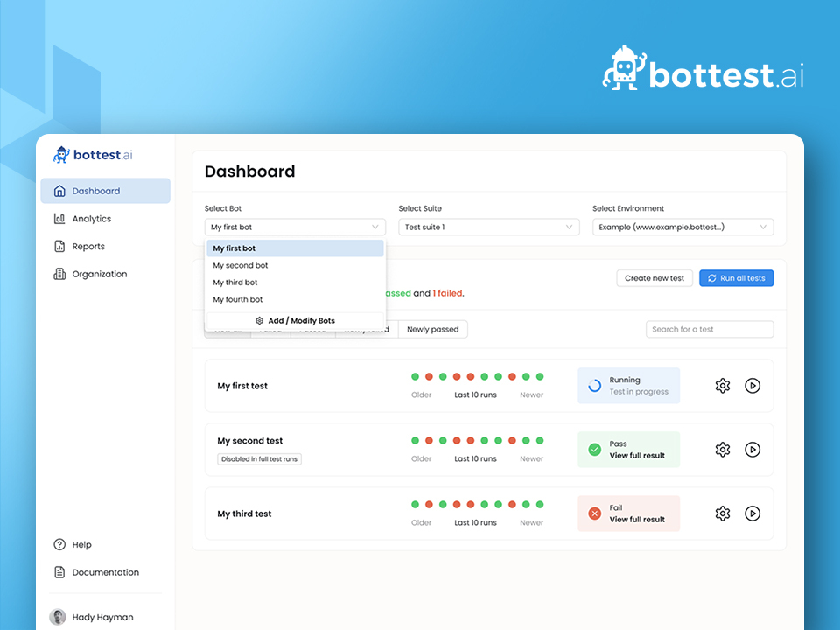Select My second bot from list
The width and height of the screenshot is (840, 630).
pyautogui.click(x=241, y=265)
